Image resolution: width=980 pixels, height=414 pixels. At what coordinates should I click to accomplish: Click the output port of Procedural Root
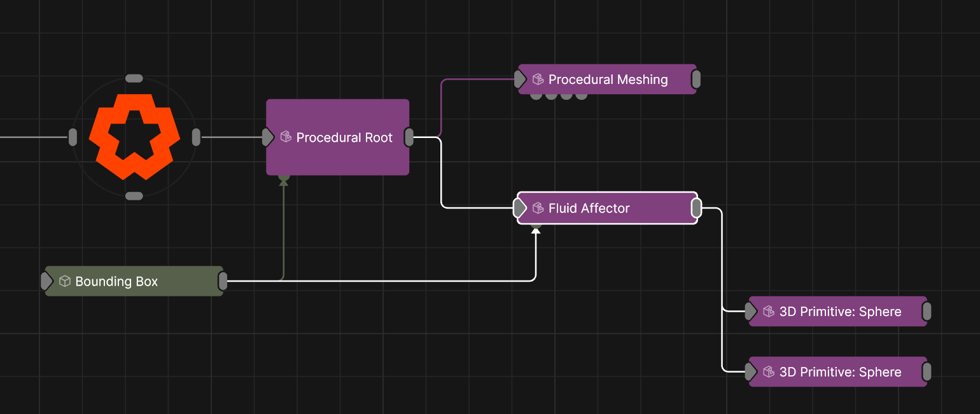click(409, 137)
